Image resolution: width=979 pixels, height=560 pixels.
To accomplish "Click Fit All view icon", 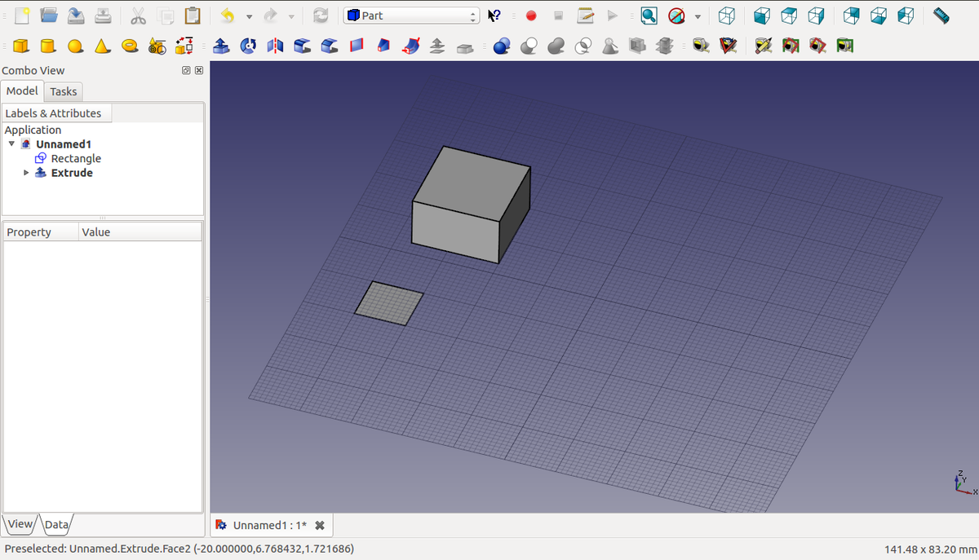I will pyautogui.click(x=649, y=15).
